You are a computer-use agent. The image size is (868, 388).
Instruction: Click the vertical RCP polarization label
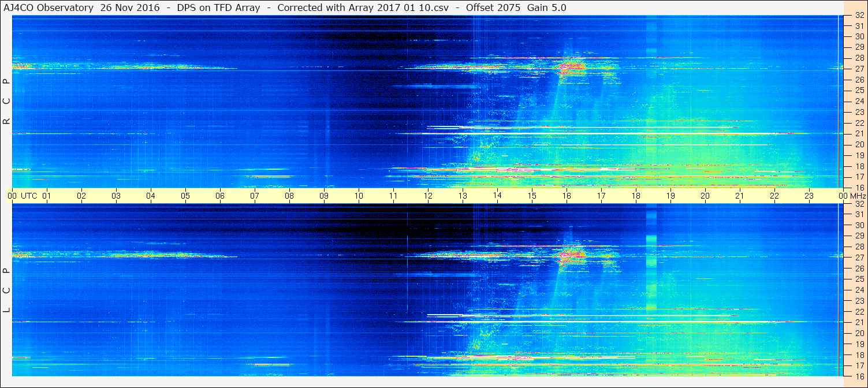6,102
